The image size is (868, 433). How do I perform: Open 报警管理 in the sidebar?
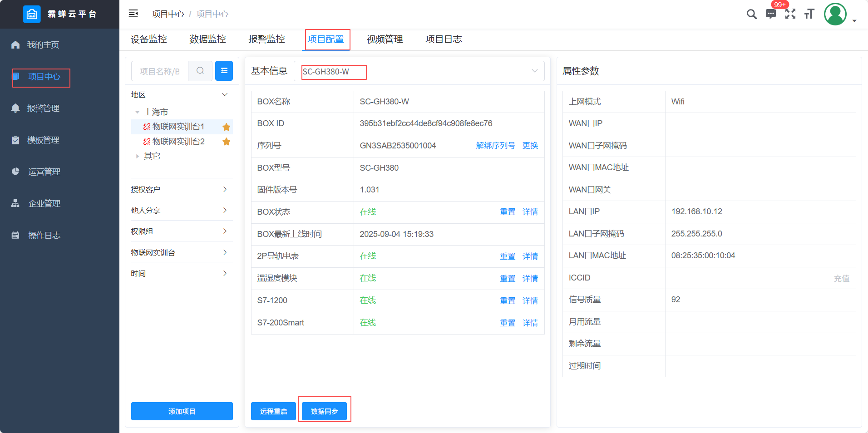43,108
